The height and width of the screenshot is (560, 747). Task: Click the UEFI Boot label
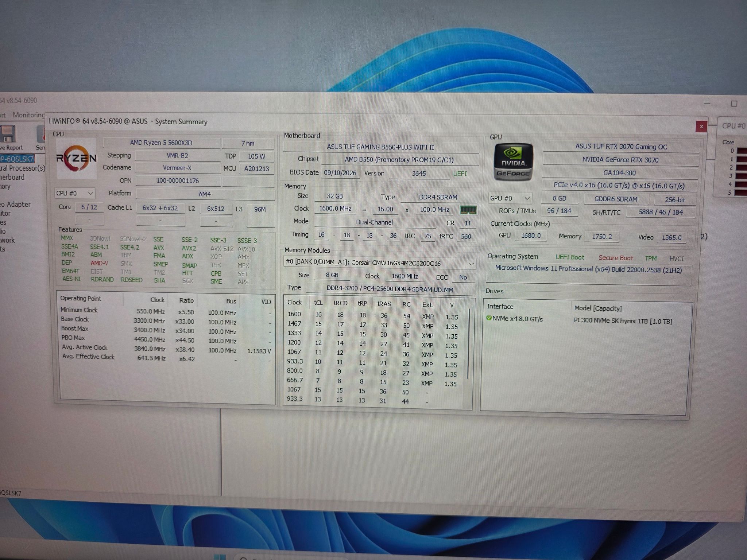coord(570,257)
